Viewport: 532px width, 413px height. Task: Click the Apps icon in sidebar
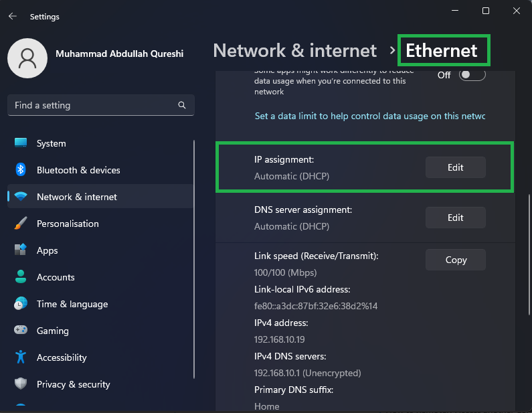click(21, 250)
